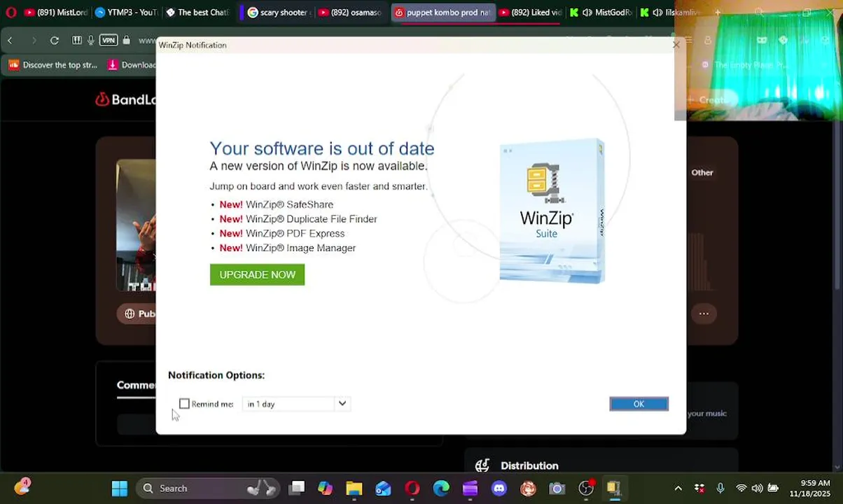Click the WinZip icon in the taskbar
This screenshot has width=843, height=504.
pyautogui.click(x=614, y=488)
